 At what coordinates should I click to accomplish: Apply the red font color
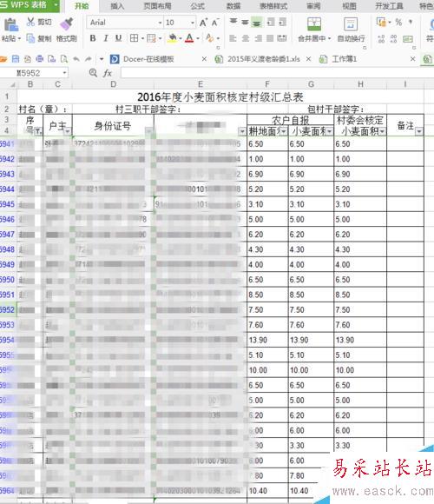point(190,38)
